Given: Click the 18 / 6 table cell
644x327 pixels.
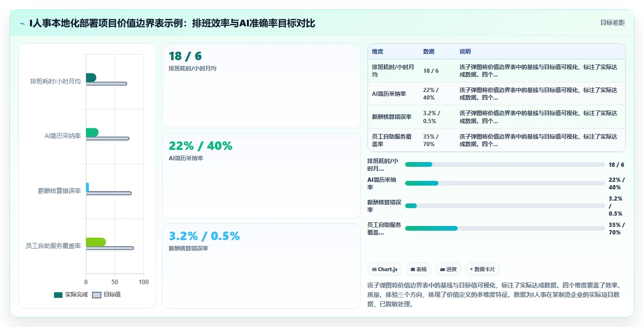Looking at the screenshot, I should tap(431, 70).
